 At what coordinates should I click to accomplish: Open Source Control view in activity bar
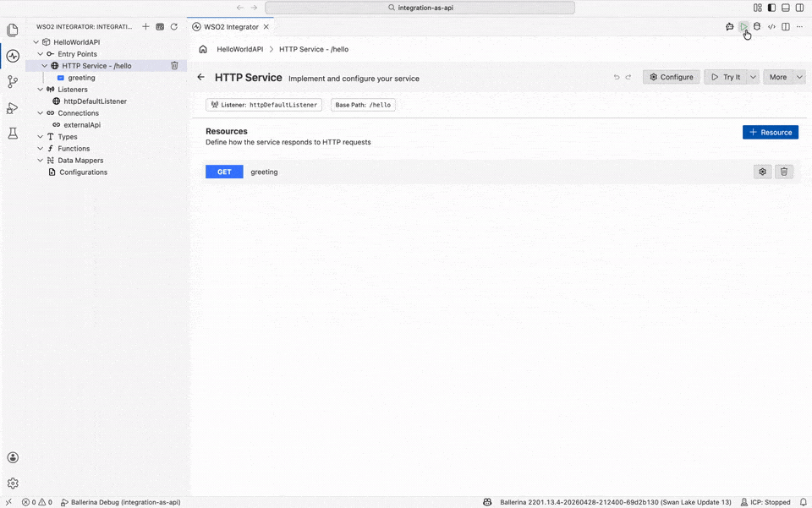(13, 81)
